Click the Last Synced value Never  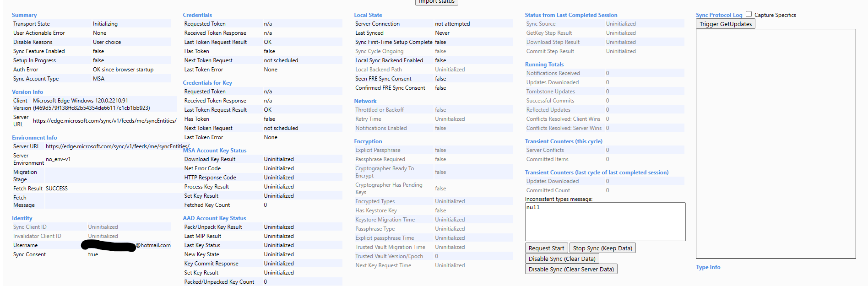click(442, 33)
